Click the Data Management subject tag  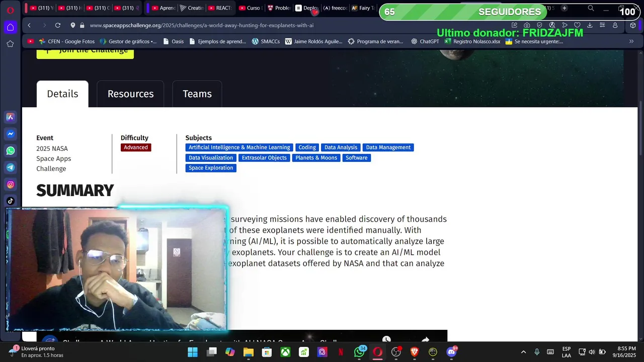point(388,147)
